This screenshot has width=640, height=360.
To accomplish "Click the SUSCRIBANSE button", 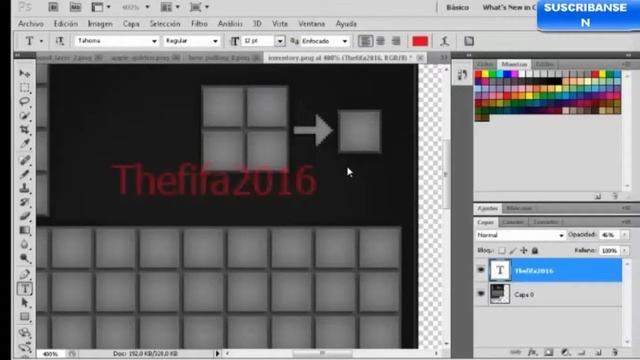I will click(x=588, y=15).
